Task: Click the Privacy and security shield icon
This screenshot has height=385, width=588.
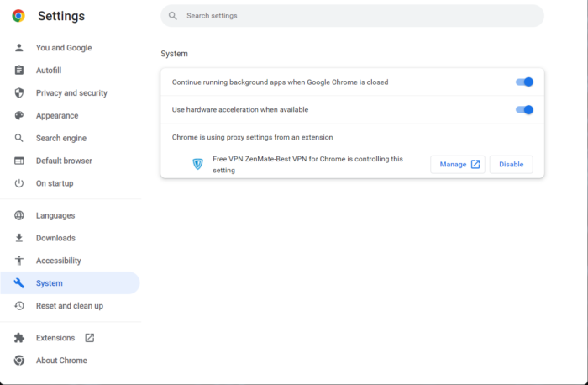Action: 19,93
